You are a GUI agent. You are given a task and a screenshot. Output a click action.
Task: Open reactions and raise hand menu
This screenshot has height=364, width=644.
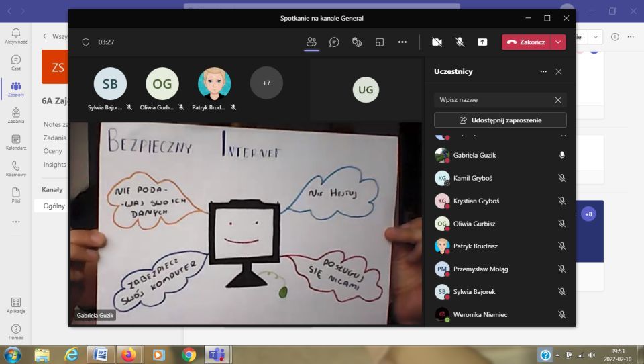pos(357,42)
